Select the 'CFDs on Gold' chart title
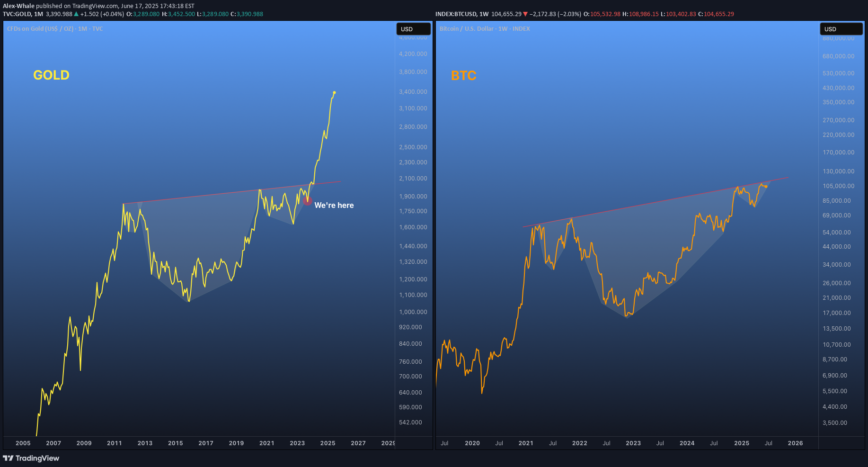This screenshot has height=467, width=868. (x=55, y=29)
